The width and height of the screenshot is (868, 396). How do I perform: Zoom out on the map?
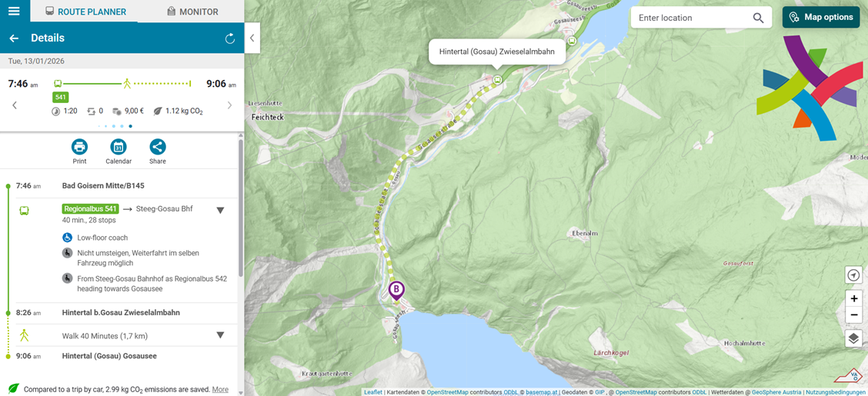853,316
